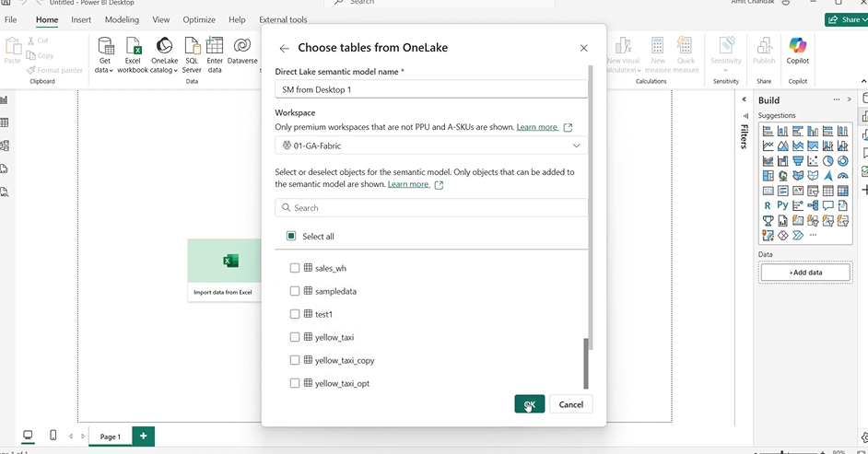
Task: Open Build pane more options ellipsis
Action: tap(837, 99)
